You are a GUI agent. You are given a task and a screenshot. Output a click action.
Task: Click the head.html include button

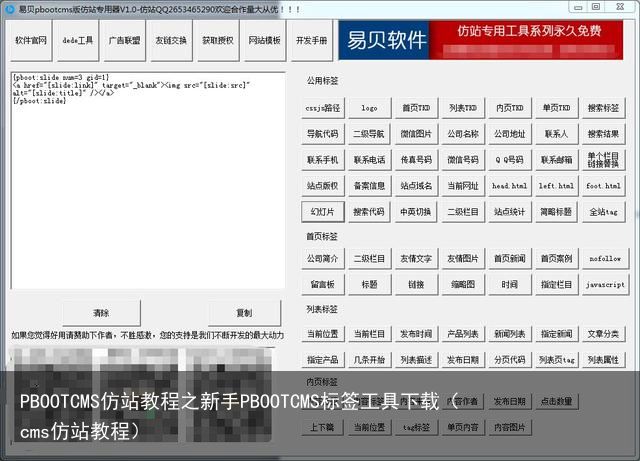coord(510,186)
